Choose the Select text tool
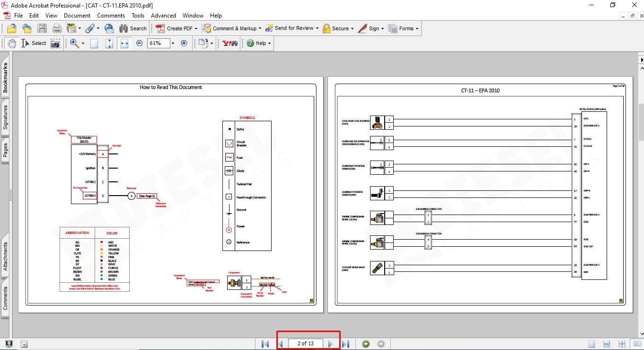The image size is (644, 350). click(34, 43)
